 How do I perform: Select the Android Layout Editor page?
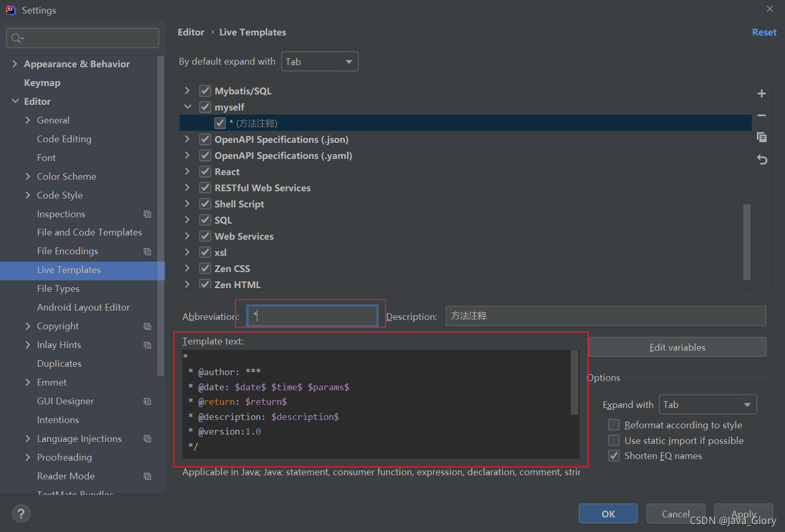coord(83,307)
